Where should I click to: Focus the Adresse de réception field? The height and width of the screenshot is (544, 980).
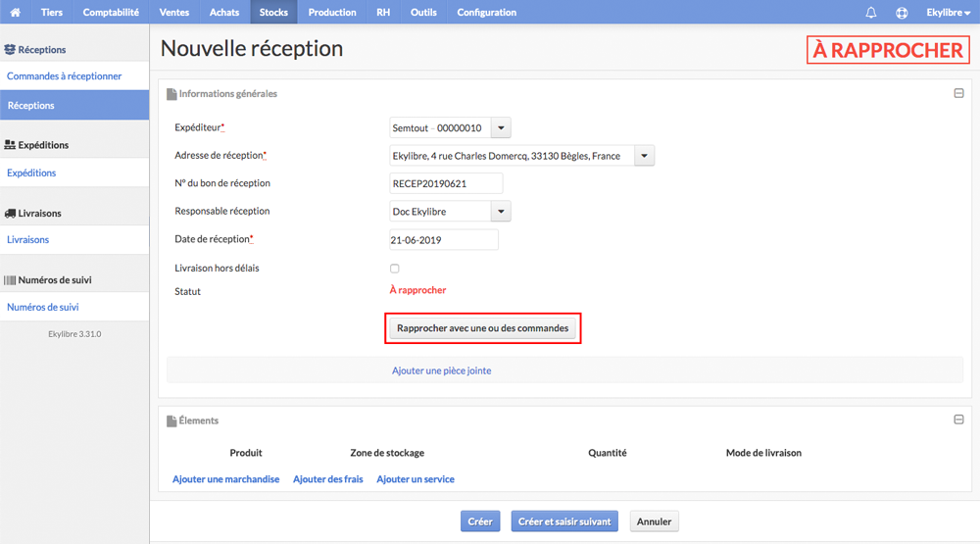point(512,156)
